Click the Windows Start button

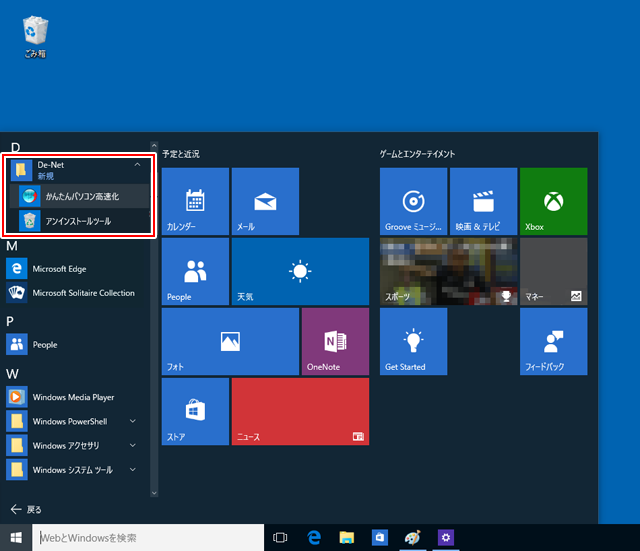pos(16,538)
